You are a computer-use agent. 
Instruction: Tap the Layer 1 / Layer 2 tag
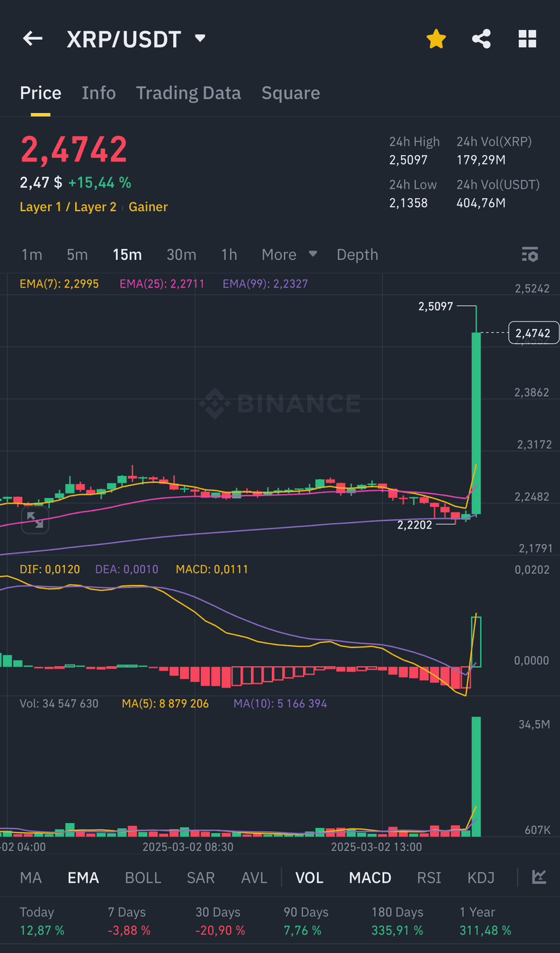tap(68, 207)
